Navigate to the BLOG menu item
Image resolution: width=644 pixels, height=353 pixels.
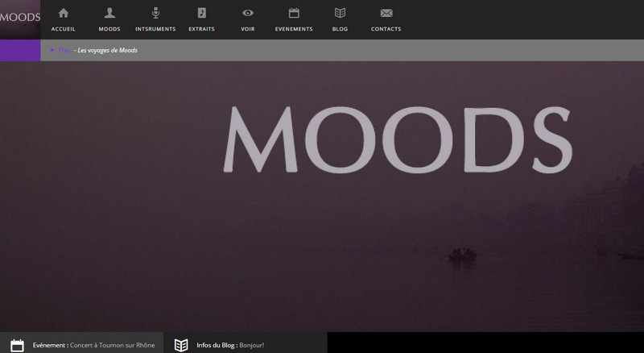click(340, 29)
